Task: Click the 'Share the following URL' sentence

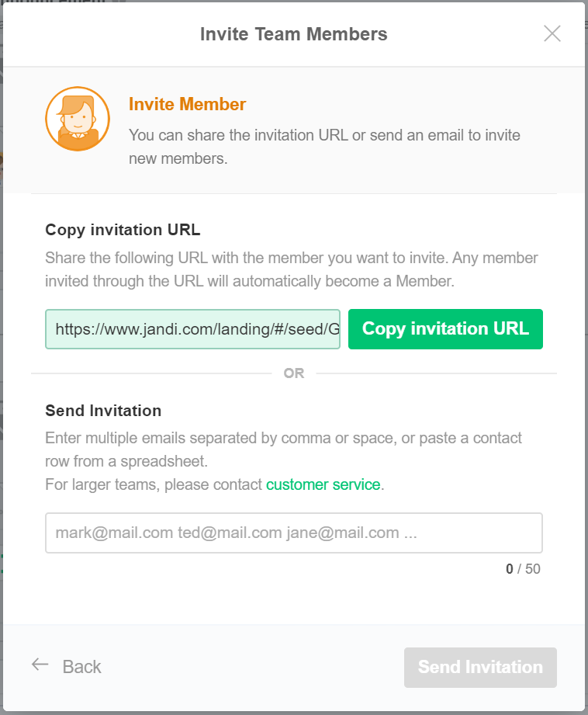Action: [291, 258]
